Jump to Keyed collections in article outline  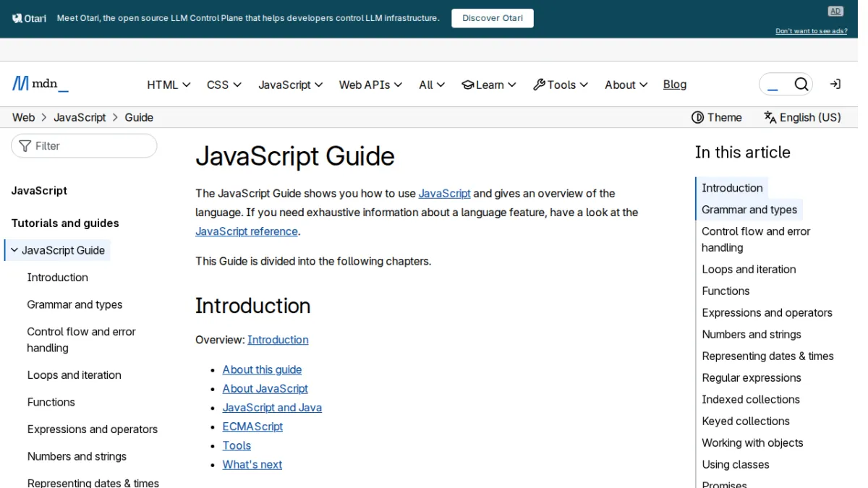pyautogui.click(x=746, y=421)
